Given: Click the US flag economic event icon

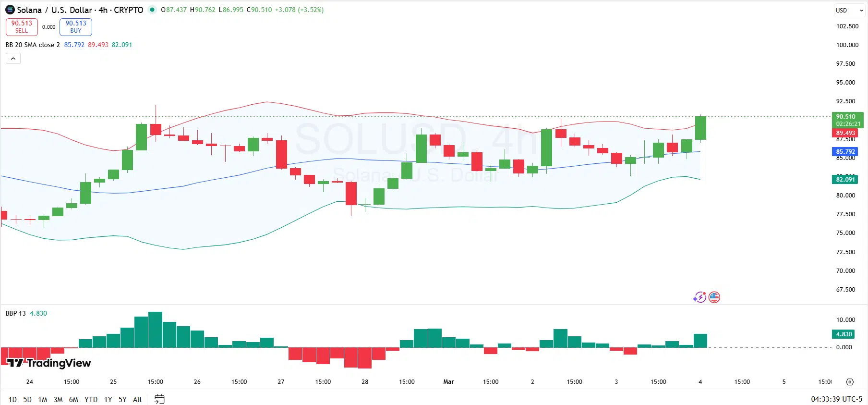Looking at the screenshot, I should pyautogui.click(x=714, y=297).
